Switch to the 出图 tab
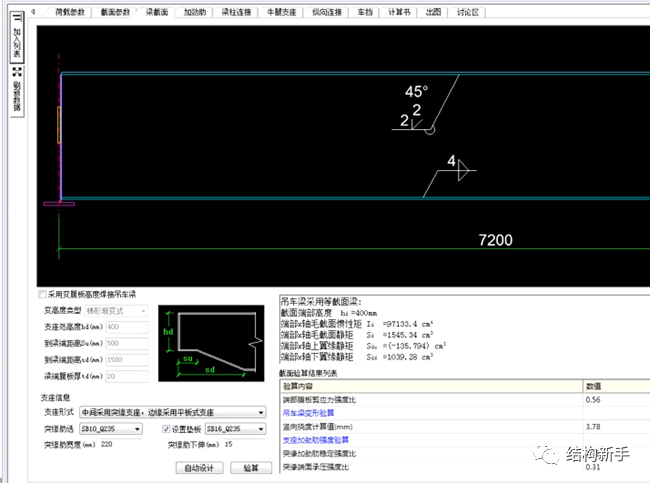Screen dimensions: 650x483 pyautogui.click(x=433, y=12)
